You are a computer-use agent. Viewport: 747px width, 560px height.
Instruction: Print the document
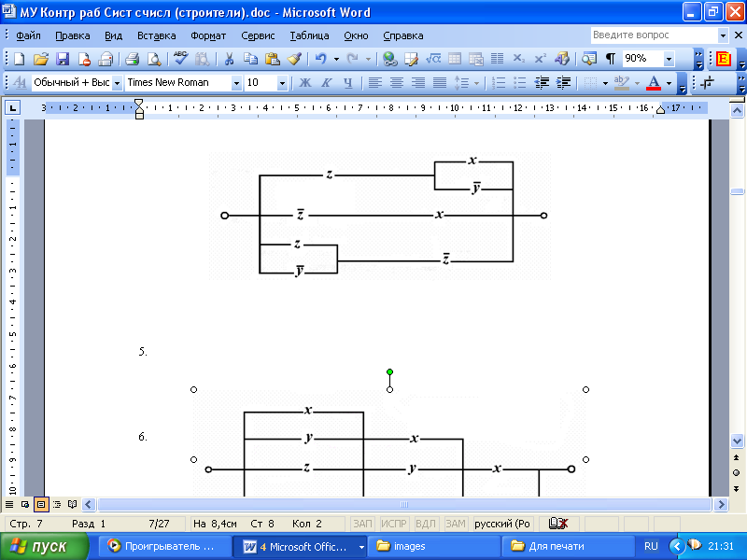pyautogui.click(x=132, y=59)
